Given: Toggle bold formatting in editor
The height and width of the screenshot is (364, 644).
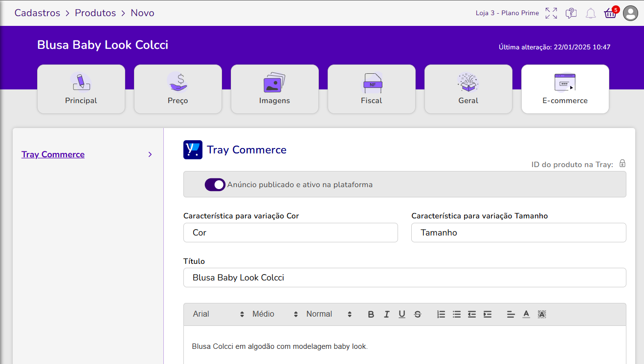Looking at the screenshot, I should 371,314.
